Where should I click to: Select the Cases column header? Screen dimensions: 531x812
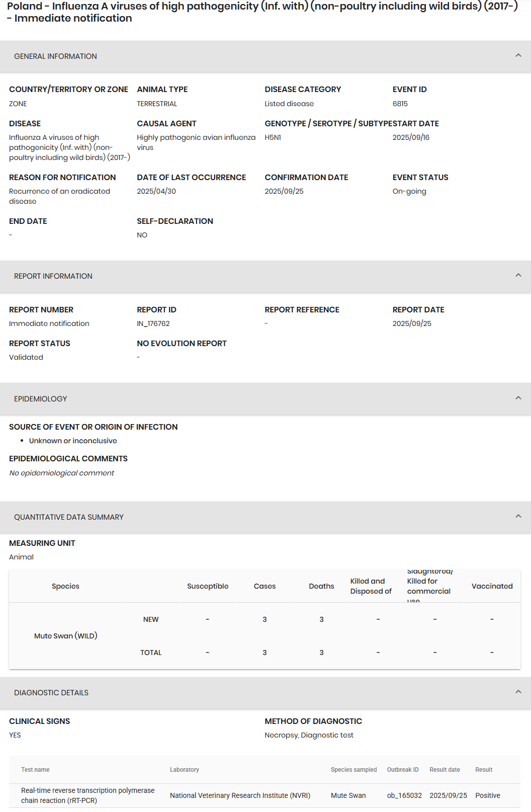264,586
